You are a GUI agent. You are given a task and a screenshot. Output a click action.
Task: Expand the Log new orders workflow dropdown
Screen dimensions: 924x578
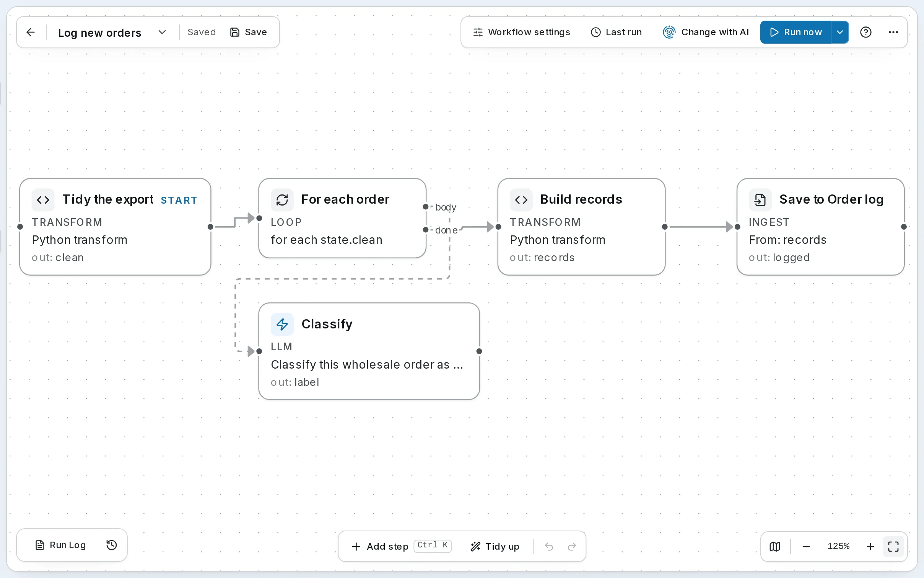(x=162, y=32)
